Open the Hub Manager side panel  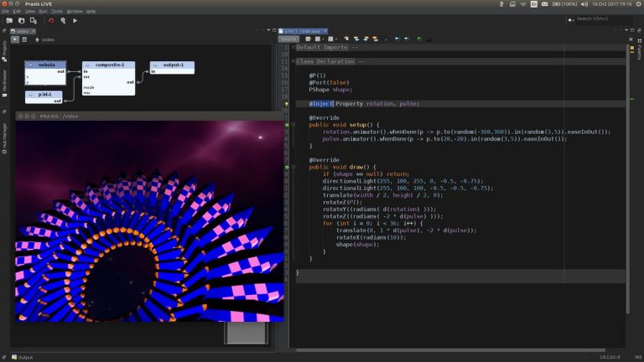pyautogui.click(x=4, y=137)
